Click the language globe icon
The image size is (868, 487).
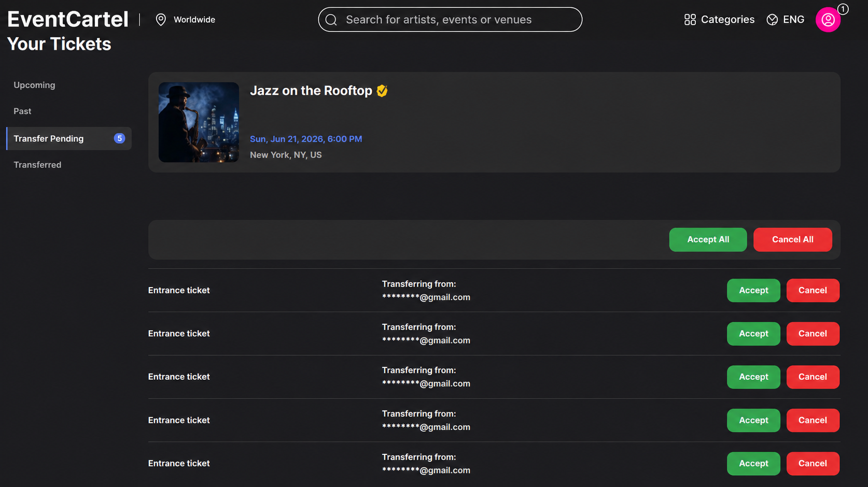pos(772,20)
